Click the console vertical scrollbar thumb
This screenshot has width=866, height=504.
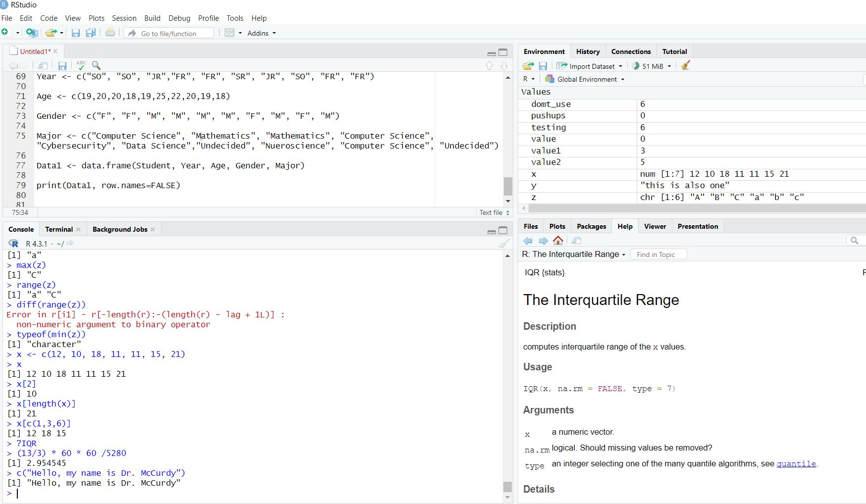click(x=507, y=487)
